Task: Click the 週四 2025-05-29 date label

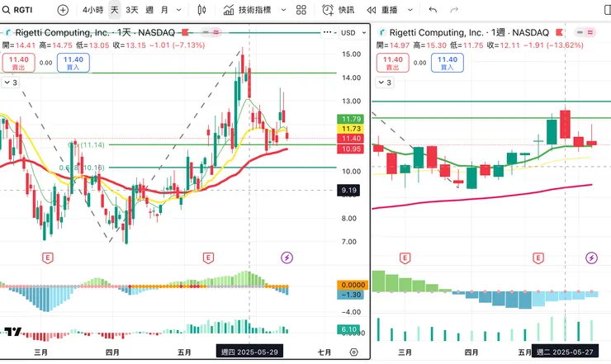Action: click(x=249, y=352)
